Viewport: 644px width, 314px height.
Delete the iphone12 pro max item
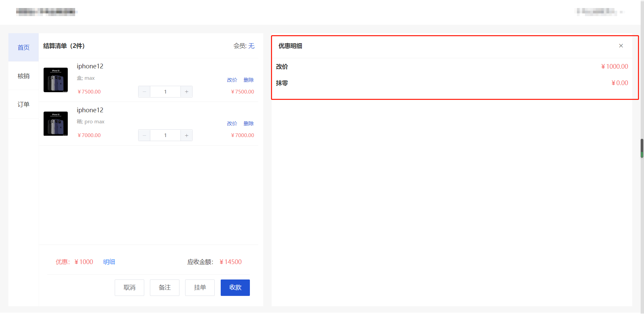pyautogui.click(x=249, y=124)
